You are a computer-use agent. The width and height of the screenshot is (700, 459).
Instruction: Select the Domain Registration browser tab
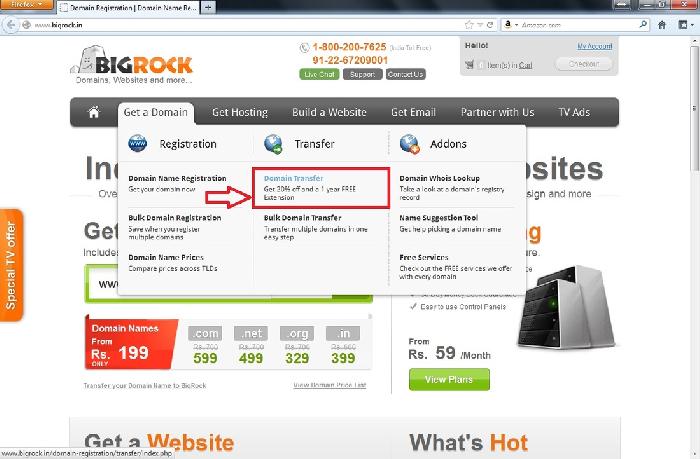coord(128,8)
